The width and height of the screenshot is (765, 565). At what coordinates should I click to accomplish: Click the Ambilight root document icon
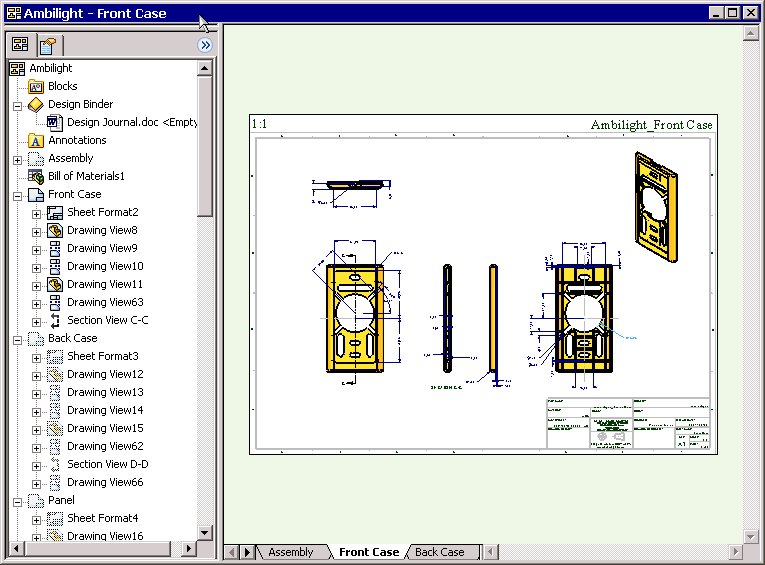point(17,69)
